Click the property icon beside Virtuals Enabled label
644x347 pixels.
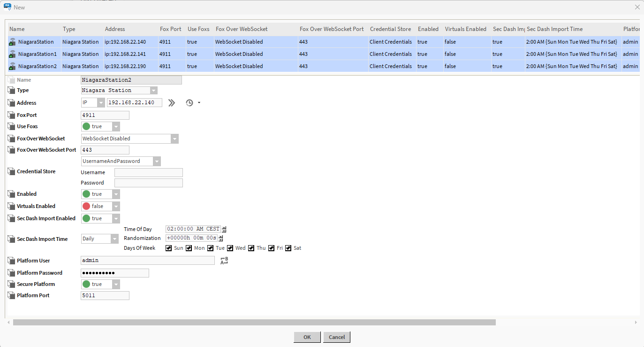12,206
